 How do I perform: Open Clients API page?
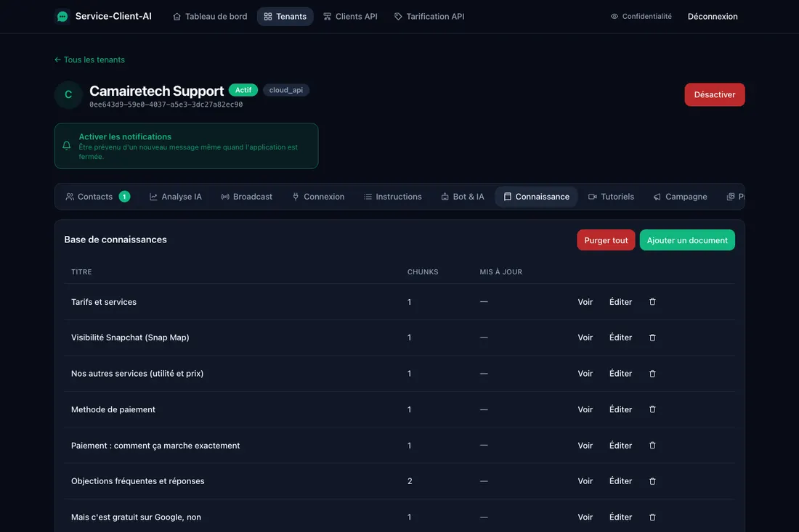[351, 16]
